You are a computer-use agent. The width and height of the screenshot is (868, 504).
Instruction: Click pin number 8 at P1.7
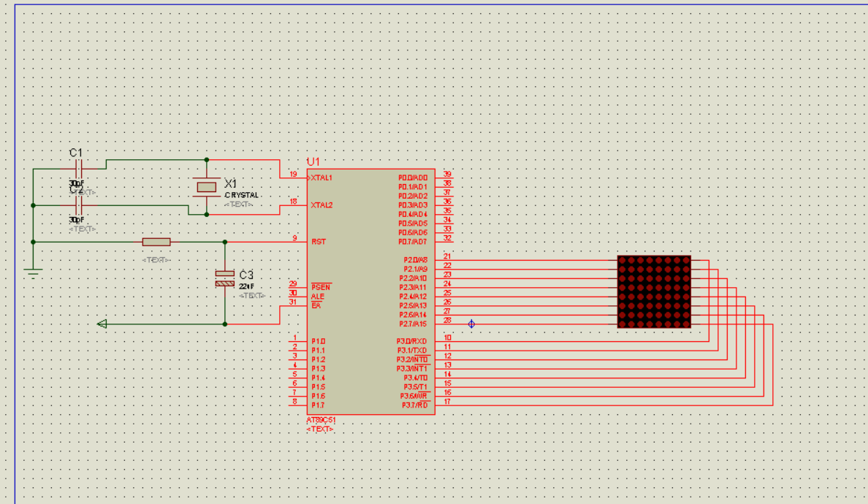[x=295, y=402]
